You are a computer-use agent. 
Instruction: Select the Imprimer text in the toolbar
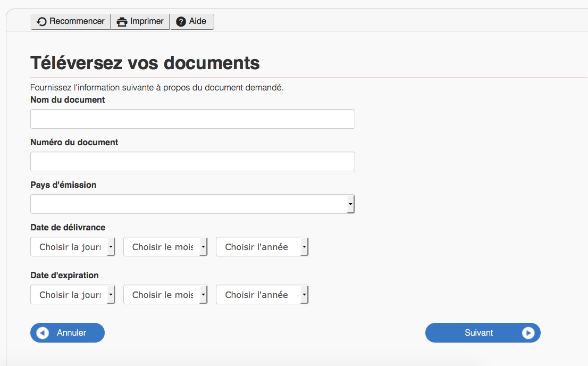coord(147,21)
